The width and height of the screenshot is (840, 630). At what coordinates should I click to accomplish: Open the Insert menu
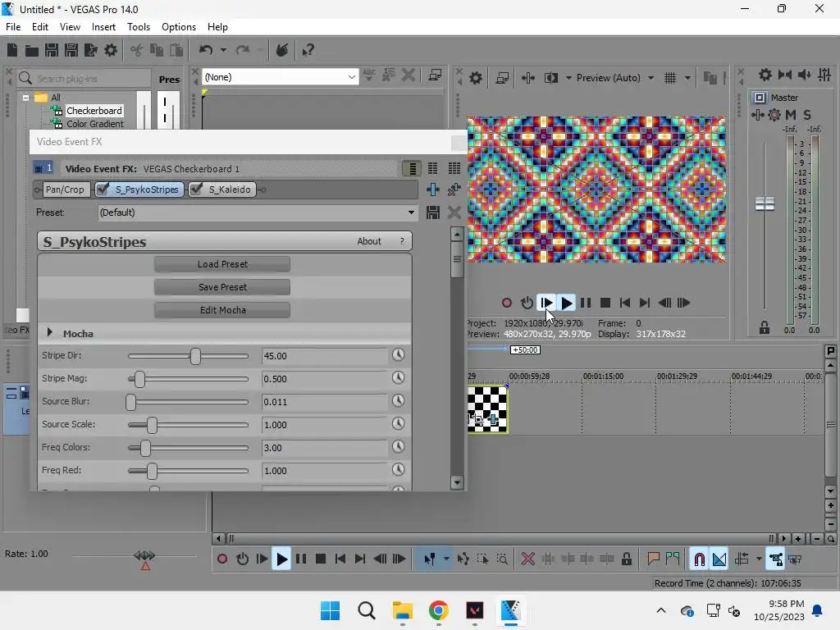(103, 27)
